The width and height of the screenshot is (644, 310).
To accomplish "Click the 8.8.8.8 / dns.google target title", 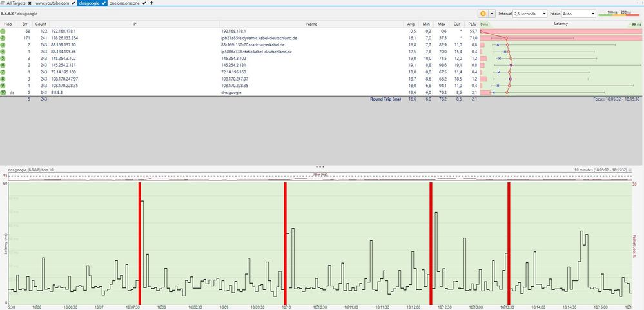I will pyautogui.click(x=19, y=14).
